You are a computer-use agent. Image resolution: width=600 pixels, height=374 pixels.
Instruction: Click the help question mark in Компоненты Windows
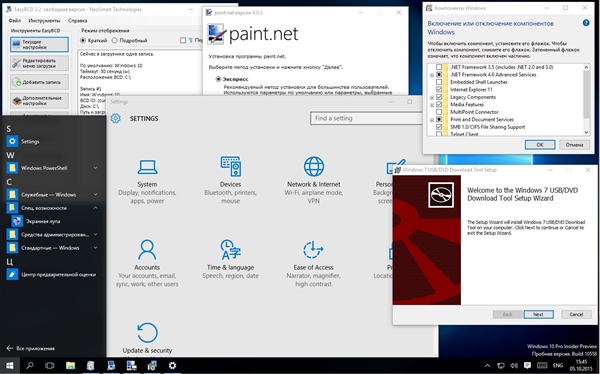(586, 23)
